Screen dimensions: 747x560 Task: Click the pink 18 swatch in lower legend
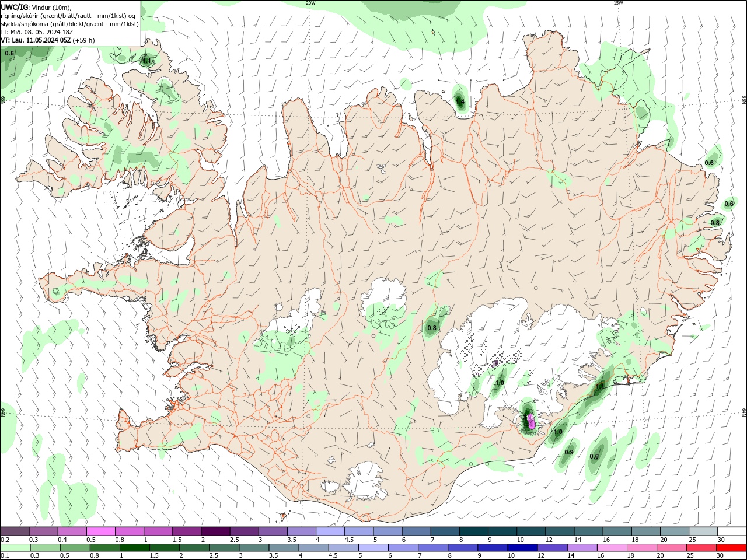641,548
